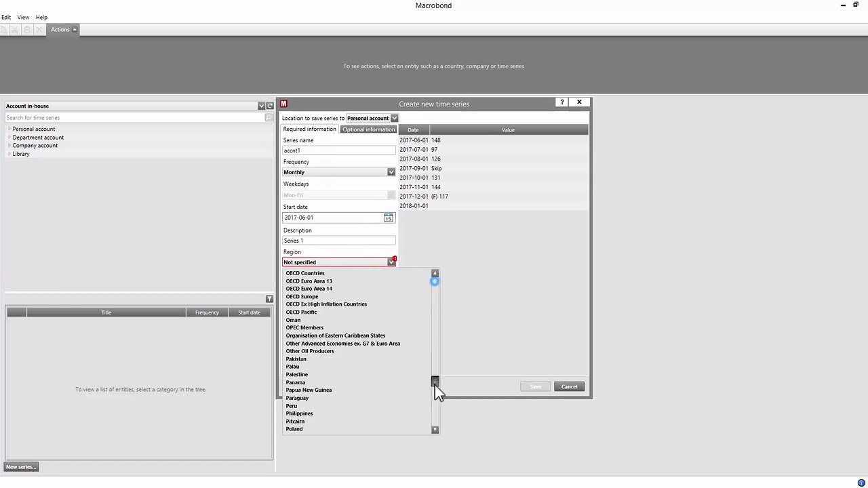Click the Cancel button in dialog
Screen dimensions: 868x488
click(x=569, y=387)
